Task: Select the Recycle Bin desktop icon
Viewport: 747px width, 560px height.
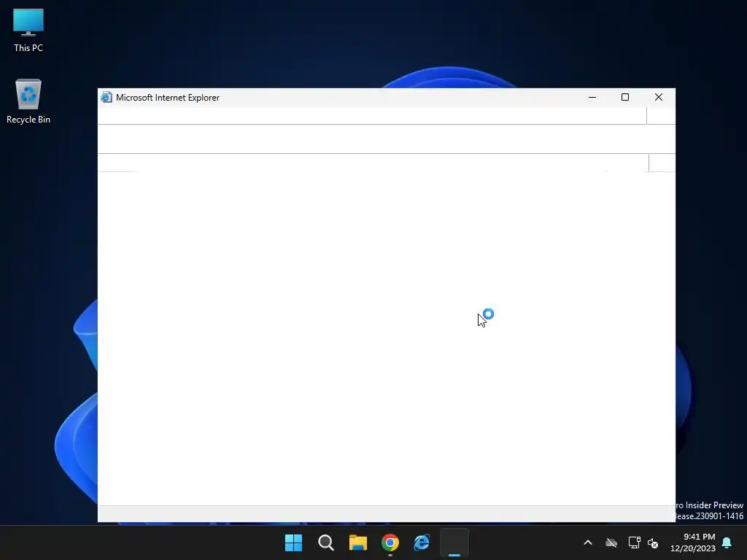Action: (28, 101)
